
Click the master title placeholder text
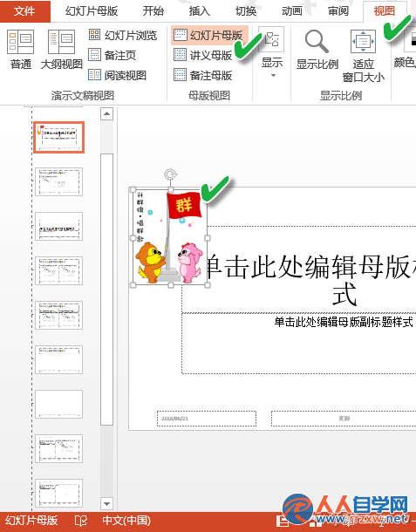click(x=310, y=280)
